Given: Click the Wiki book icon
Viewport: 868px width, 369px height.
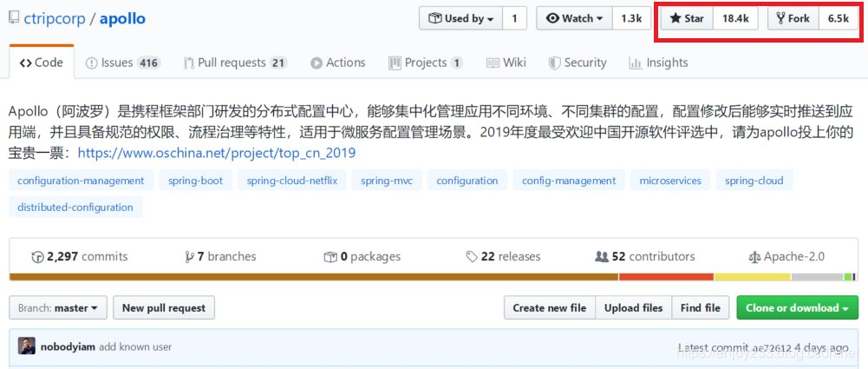Looking at the screenshot, I should click(493, 63).
